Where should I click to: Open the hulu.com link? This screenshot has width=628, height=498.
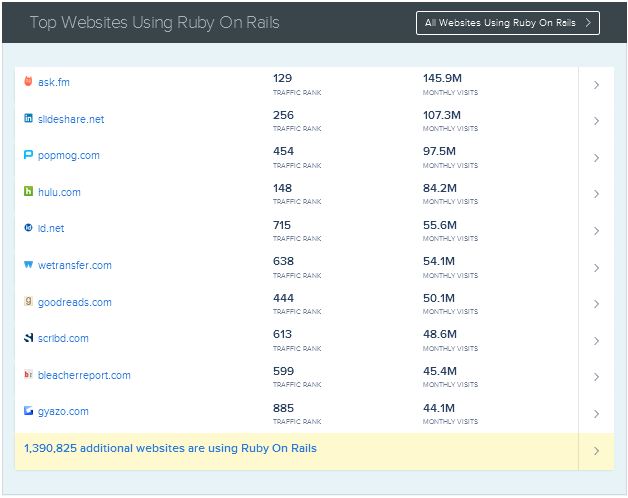(x=59, y=192)
